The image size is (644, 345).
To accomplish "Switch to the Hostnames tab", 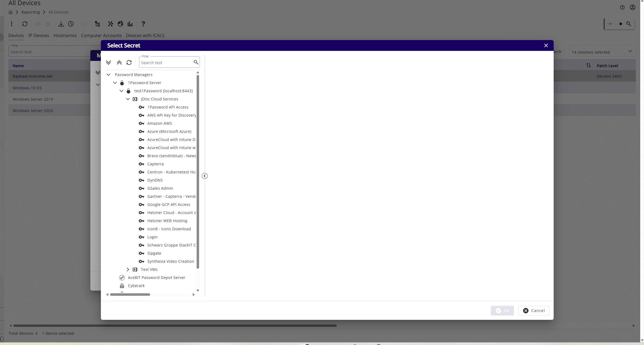I will tap(65, 35).
